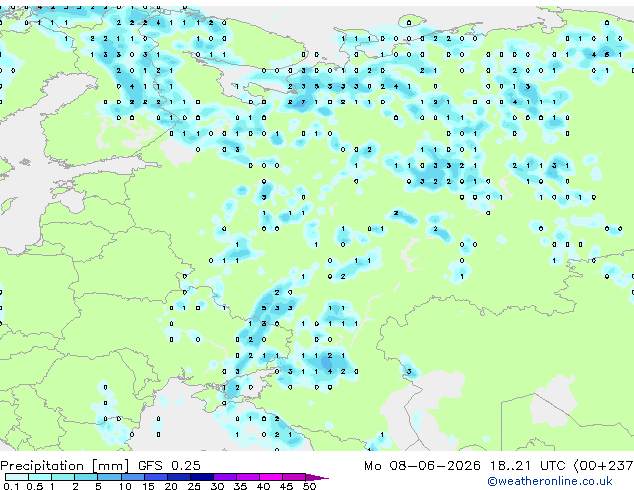Pick the 1–2 mm legend swatch

coord(63,477)
